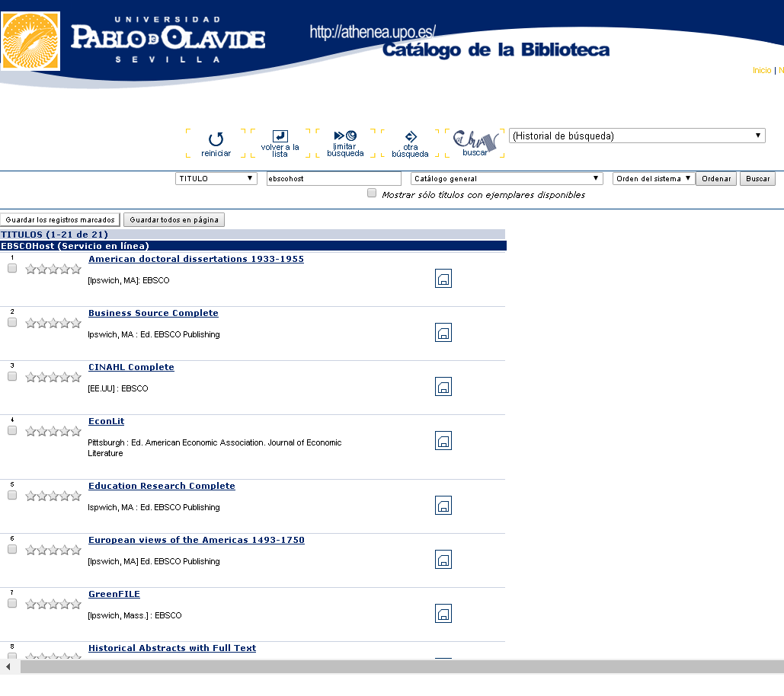Click the limitar búsqueda icon
This screenshot has width=784, height=696.
pos(345,144)
